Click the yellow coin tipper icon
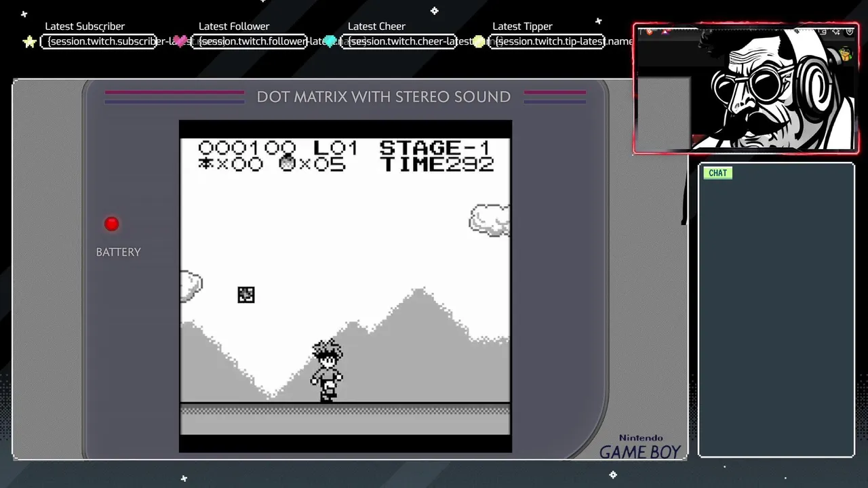 point(479,41)
